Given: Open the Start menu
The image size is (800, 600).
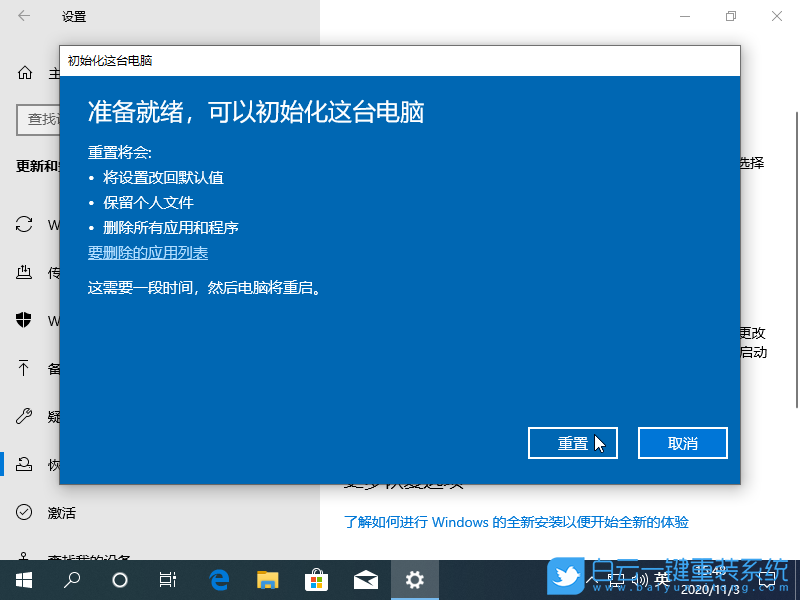Looking at the screenshot, I should pyautogui.click(x=23, y=580).
